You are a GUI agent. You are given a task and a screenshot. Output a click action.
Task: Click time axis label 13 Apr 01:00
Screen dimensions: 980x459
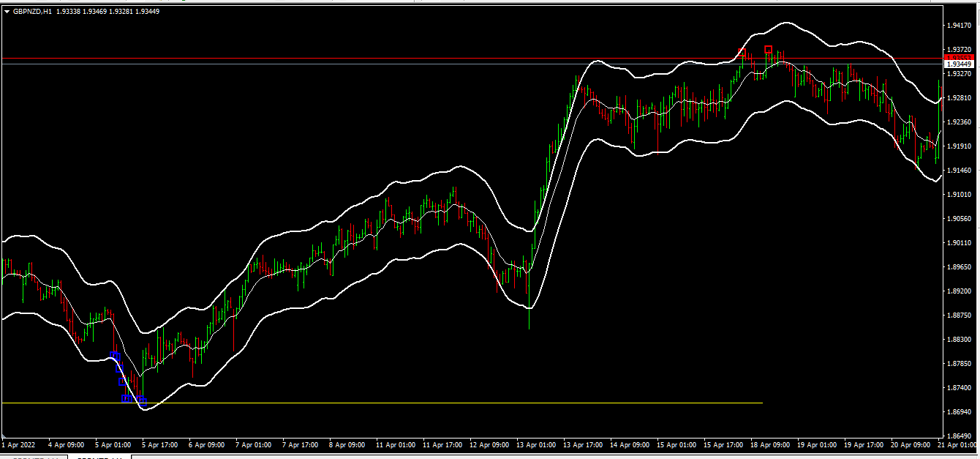tap(536, 444)
